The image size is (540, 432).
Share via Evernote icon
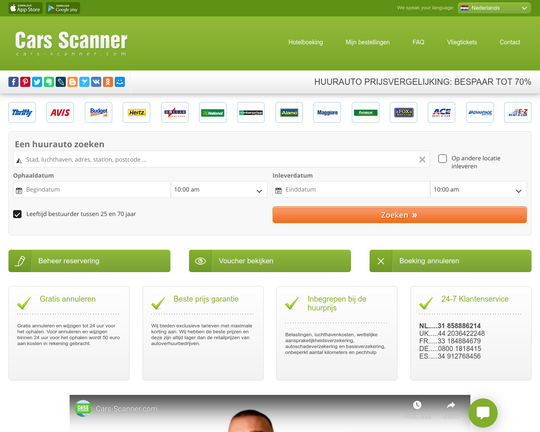point(49,82)
